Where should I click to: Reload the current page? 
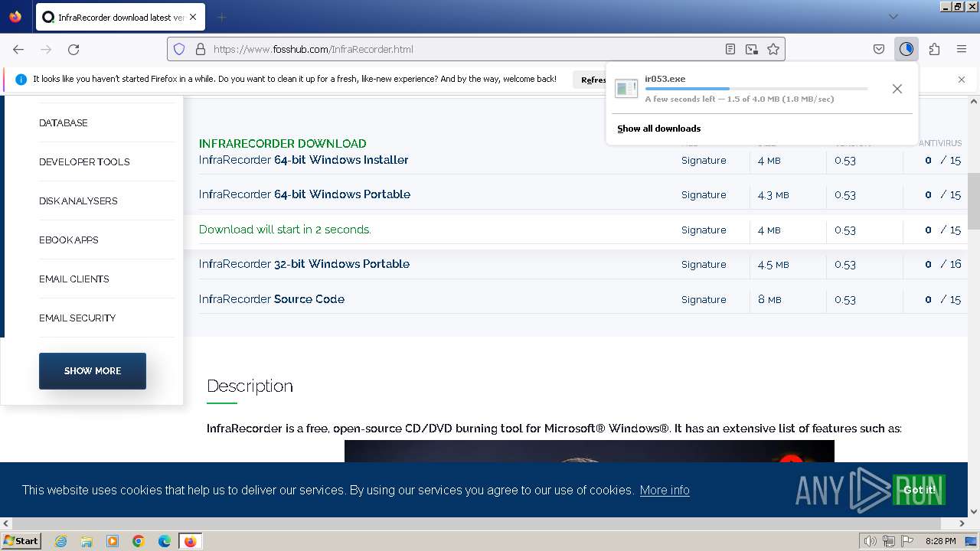(73, 49)
